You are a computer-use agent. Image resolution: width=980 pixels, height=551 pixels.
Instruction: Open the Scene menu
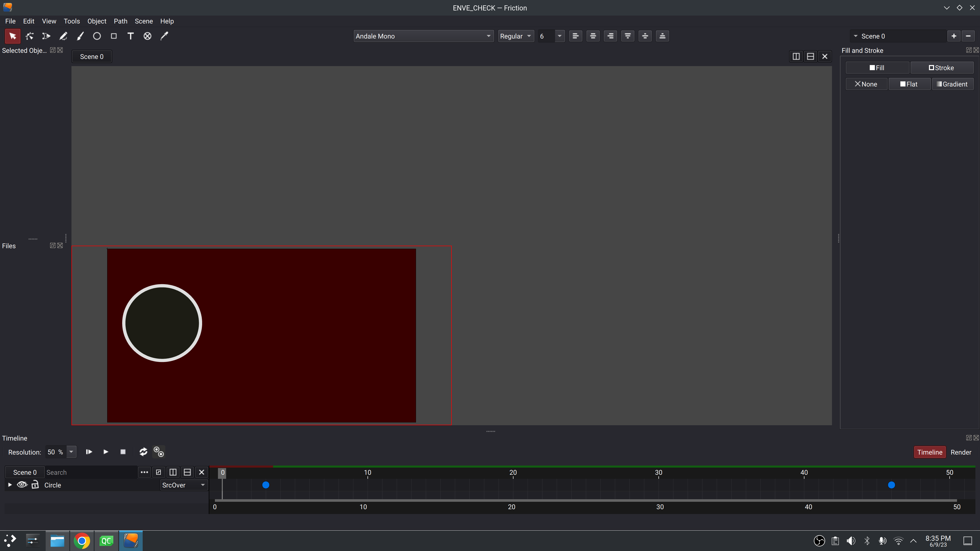144,21
